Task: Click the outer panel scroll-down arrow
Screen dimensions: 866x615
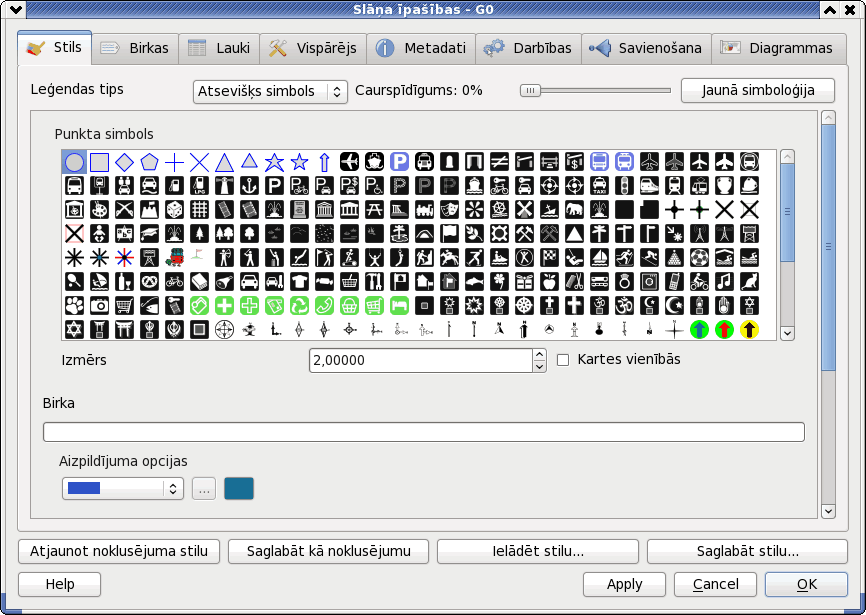Action: point(828,511)
